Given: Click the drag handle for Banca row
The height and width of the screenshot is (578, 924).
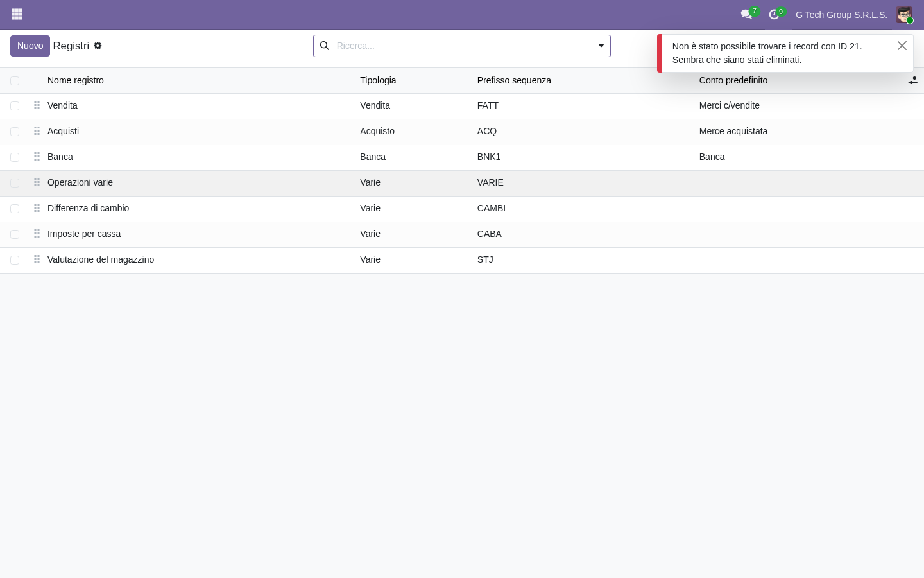Looking at the screenshot, I should [37, 157].
